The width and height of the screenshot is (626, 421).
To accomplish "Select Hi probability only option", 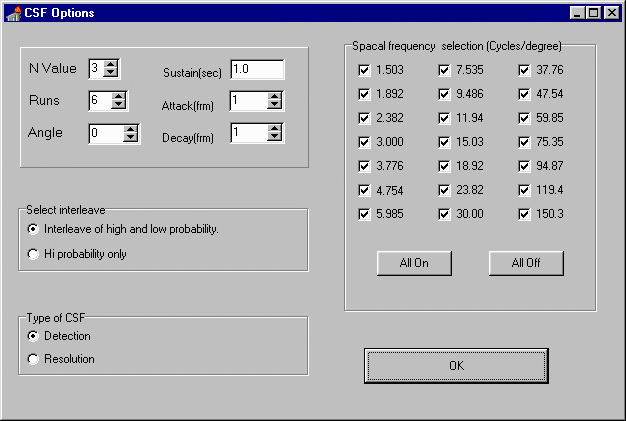I will coord(34,254).
